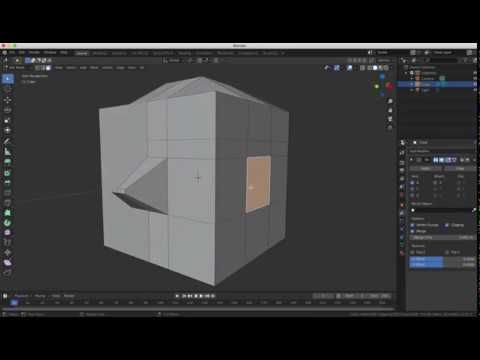
Task: Toggle X-ray display in viewport header
Action: click(362, 68)
